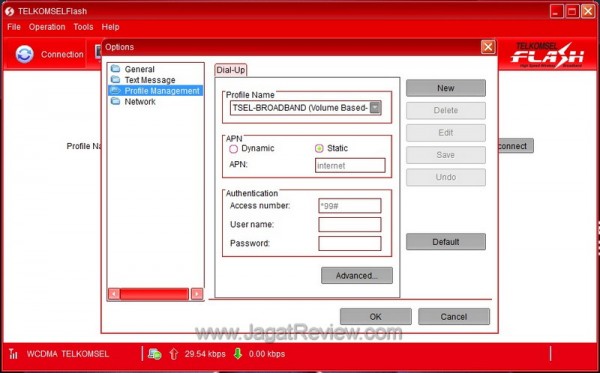This screenshot has height=373, width=600.
Task: Select Text Message in the options tree
Action: pos(150,80)
